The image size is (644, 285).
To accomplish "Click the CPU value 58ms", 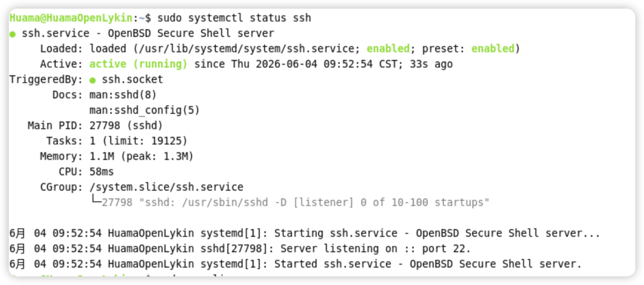I will click(101, 171).
